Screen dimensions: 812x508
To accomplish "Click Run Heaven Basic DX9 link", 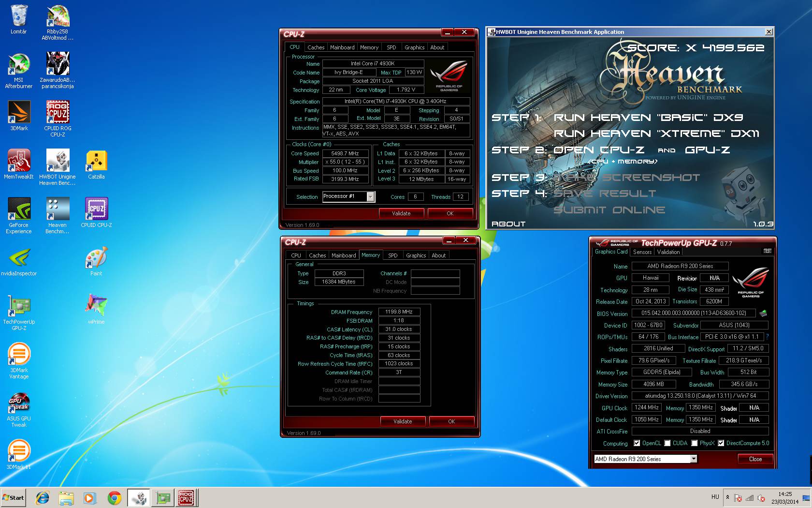I will (x=649, y=118).
